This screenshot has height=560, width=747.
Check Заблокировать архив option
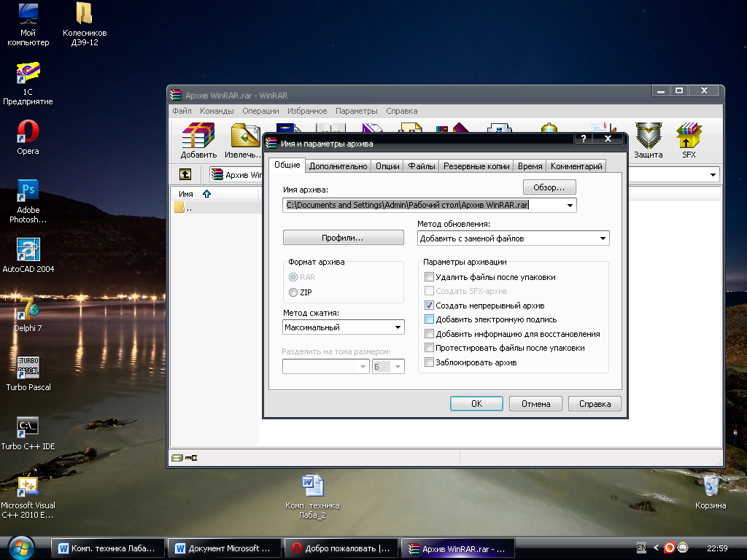[429, 362]
